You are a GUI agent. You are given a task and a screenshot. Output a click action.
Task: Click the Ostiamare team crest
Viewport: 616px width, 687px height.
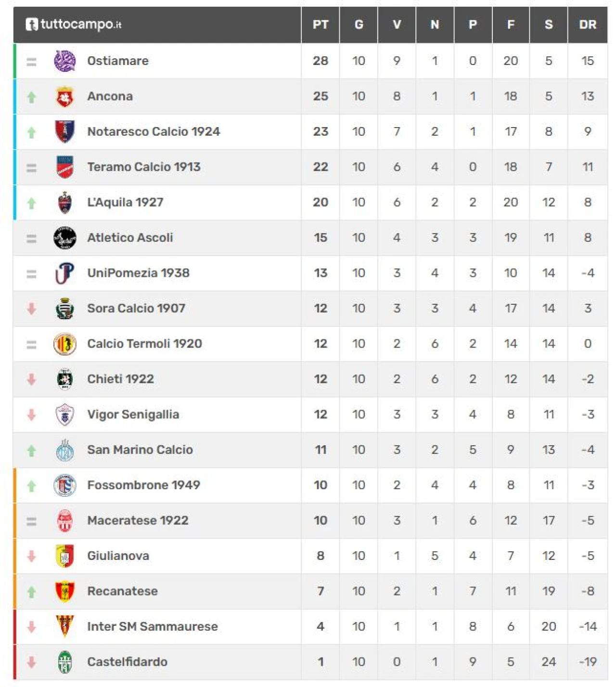[64, 61]
